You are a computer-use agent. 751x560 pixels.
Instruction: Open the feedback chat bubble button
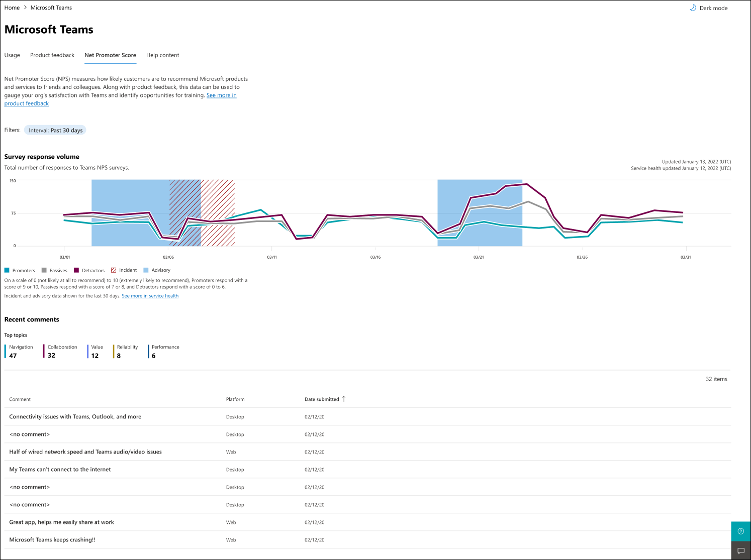point(740,550)
